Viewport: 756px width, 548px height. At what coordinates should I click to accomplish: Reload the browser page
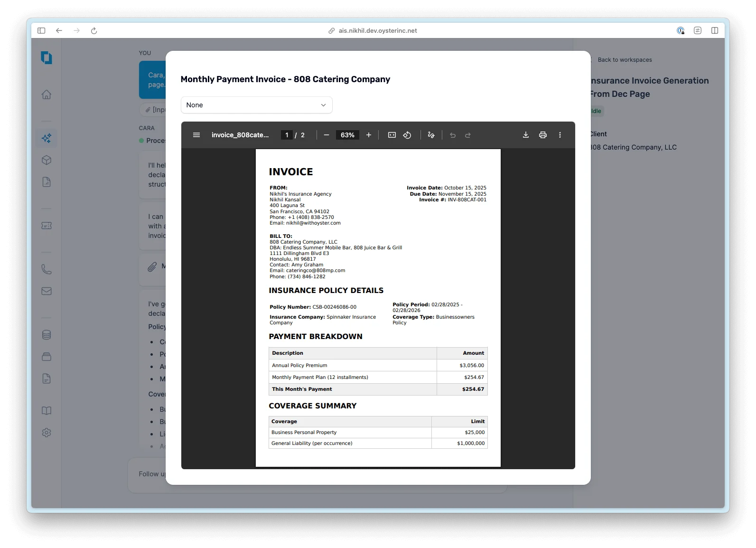coord(94,30)
